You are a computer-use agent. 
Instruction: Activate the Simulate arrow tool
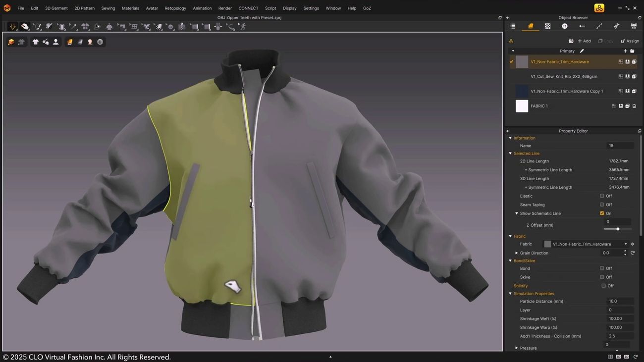pos(13,26)
